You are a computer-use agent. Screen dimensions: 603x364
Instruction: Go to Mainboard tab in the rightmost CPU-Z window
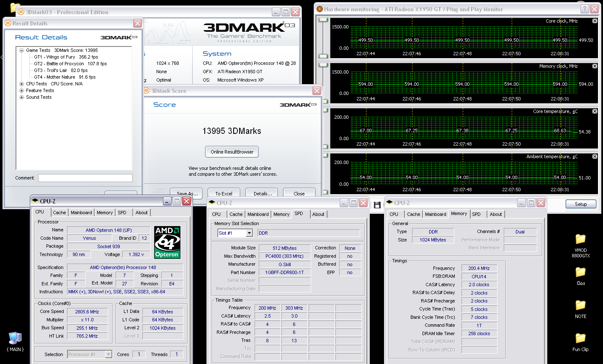point(435,214)
